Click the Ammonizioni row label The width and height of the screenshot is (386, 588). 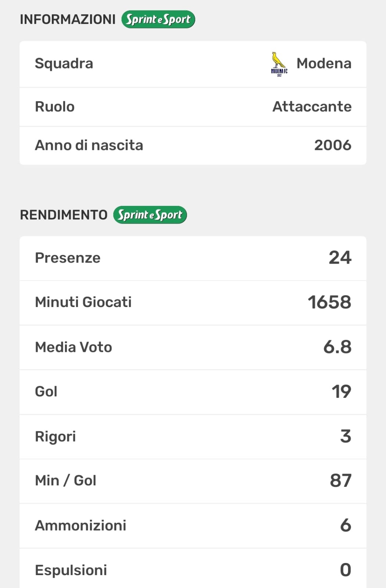[81, 525]
